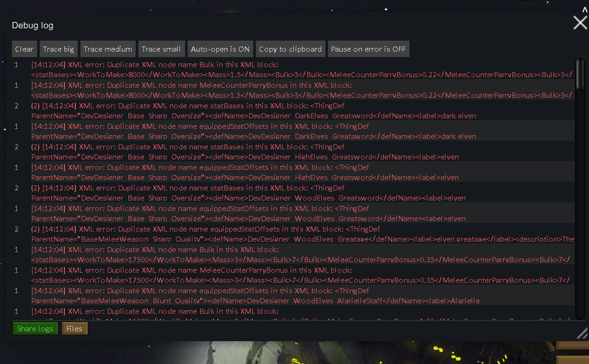The width and height of the screenshot is (589, 364).
Task: Select the statBases error for WoodElves Greatsword
Action: pos(293,193)
